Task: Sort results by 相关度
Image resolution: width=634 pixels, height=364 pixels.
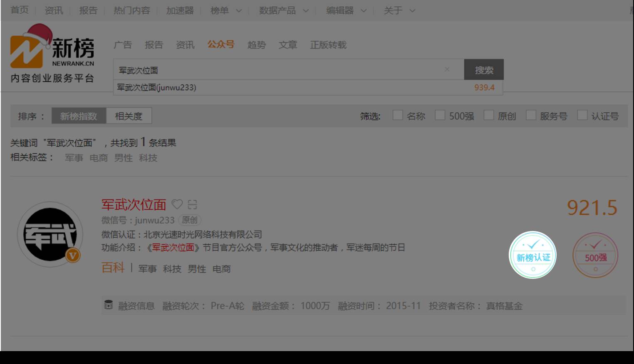Action: point(129,116)
